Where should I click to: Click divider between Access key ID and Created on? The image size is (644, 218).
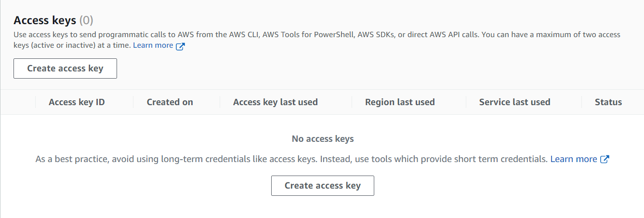pos(133,102)
